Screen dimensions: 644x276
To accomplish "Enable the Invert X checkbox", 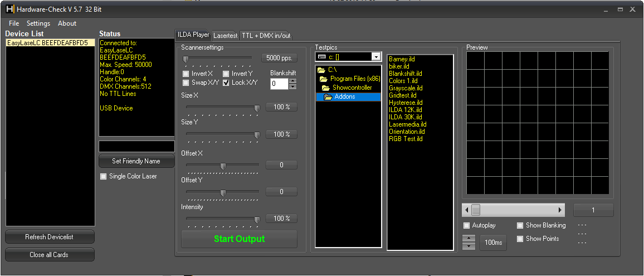I will (186, 74).
